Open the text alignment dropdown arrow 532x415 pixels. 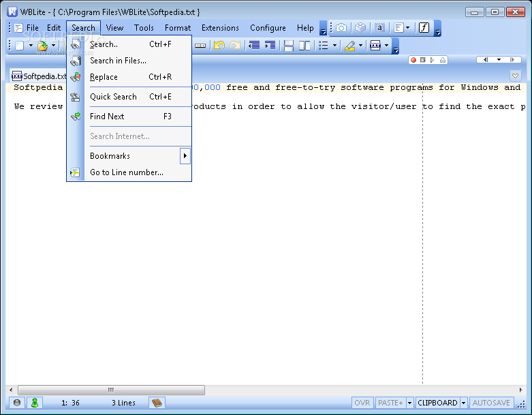[408, 28]
